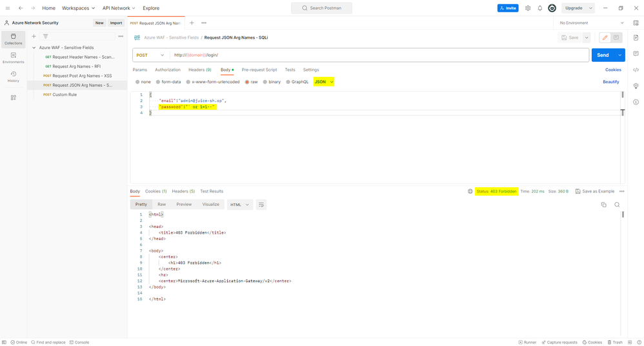Image resolution: width=644 pixels, height=346 pixels.
Task: Open the code snippet icon in right sidebar
Action: [636, 70]
